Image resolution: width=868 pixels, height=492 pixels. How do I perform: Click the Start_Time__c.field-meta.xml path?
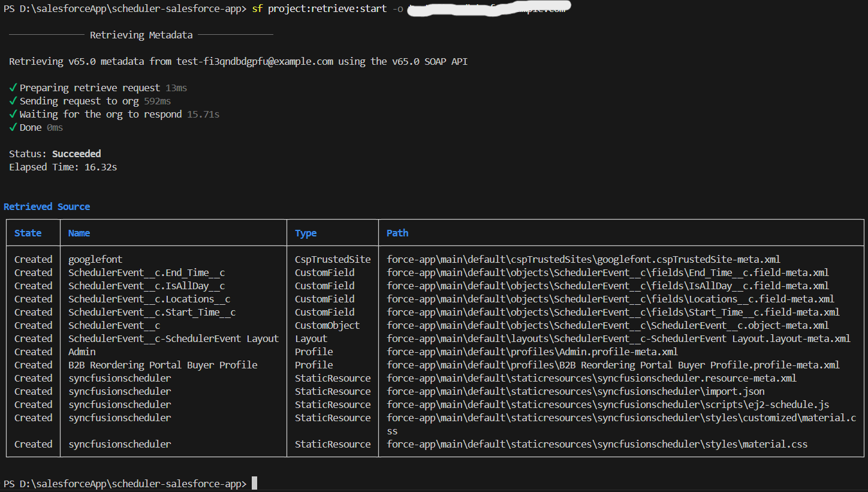click(x=613, y=312)
